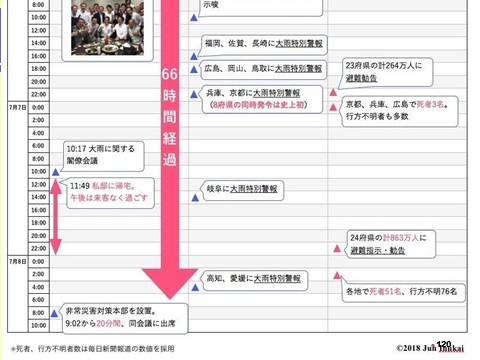Select blue triangle marker beside 広島、岡山、鳥取 warning
The width and height of the screenshot is (480, 360).
pyautogui.click(x=194, y=69)
